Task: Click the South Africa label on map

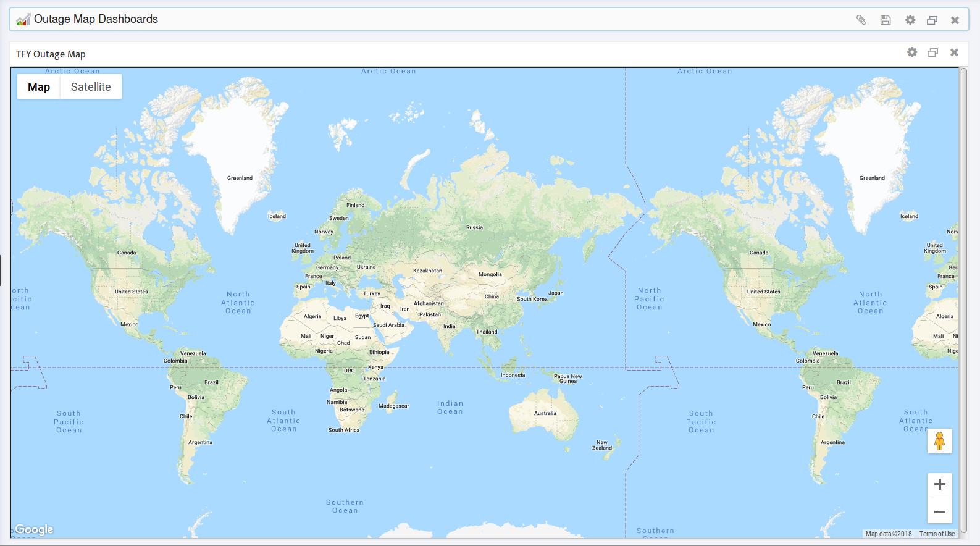Action: (x=343, y=430)
